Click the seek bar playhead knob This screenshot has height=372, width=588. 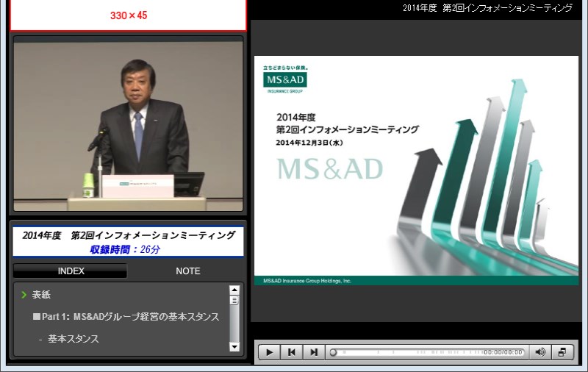(x=333, y=352)
